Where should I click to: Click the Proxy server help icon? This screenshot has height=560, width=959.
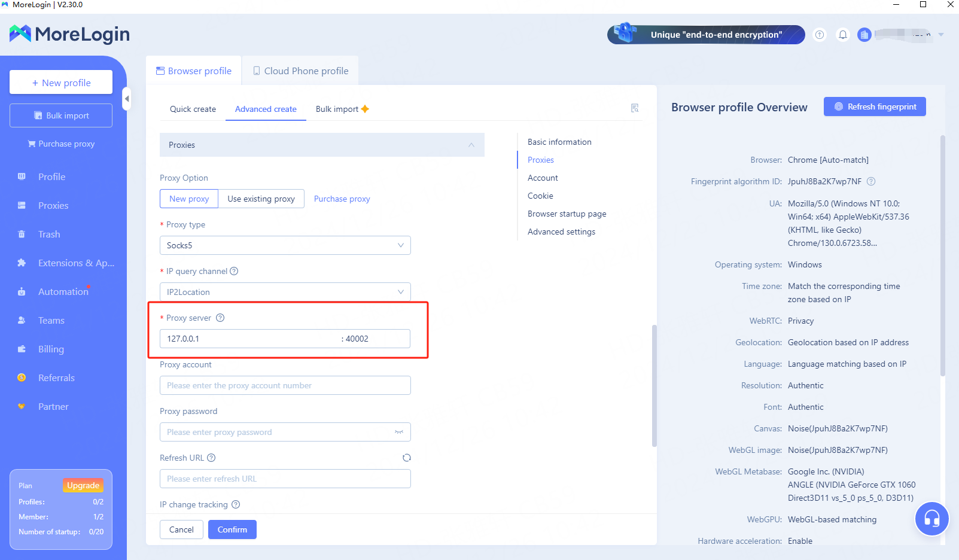tap(220, 318)
